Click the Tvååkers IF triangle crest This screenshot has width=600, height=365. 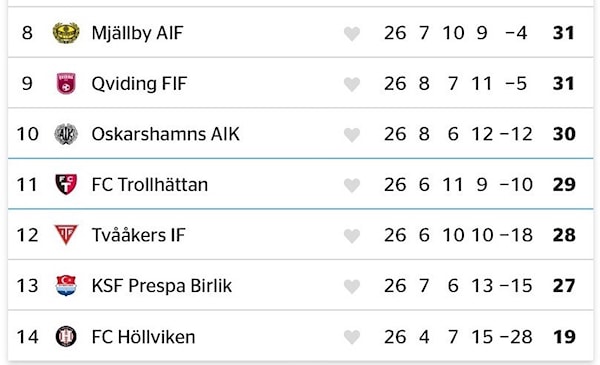tap(66, 235)
